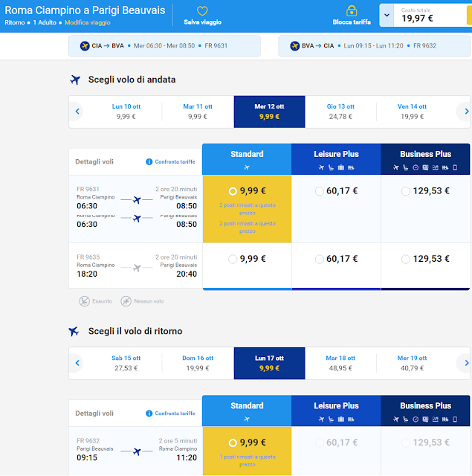Select Leisure Plus 60,17 € for FR 9635
The height and width of the screenshot is (476, 472).
tap(319, 260)
